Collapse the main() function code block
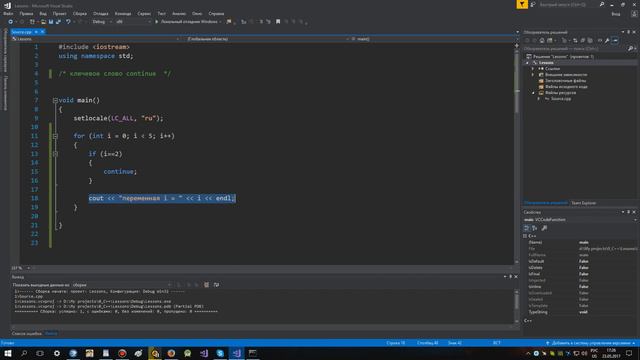The width and height of the screenshot is (640, 360). click(55, 100)
